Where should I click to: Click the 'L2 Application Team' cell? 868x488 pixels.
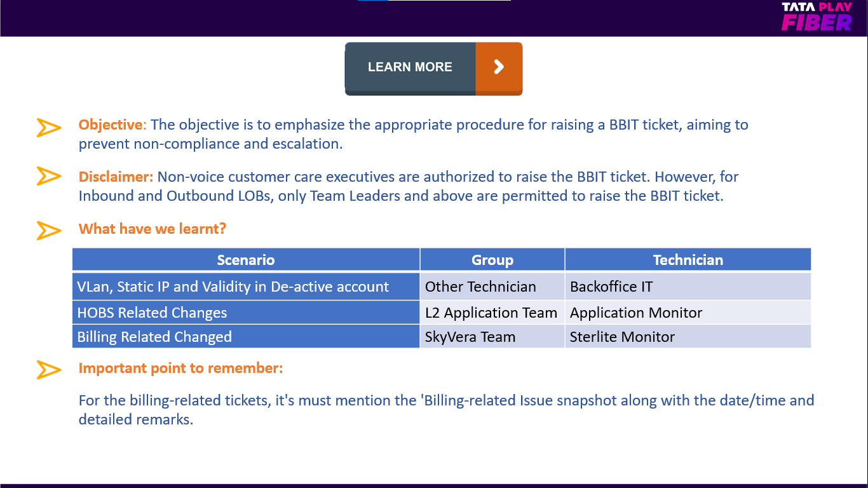(x=492, y=313)
